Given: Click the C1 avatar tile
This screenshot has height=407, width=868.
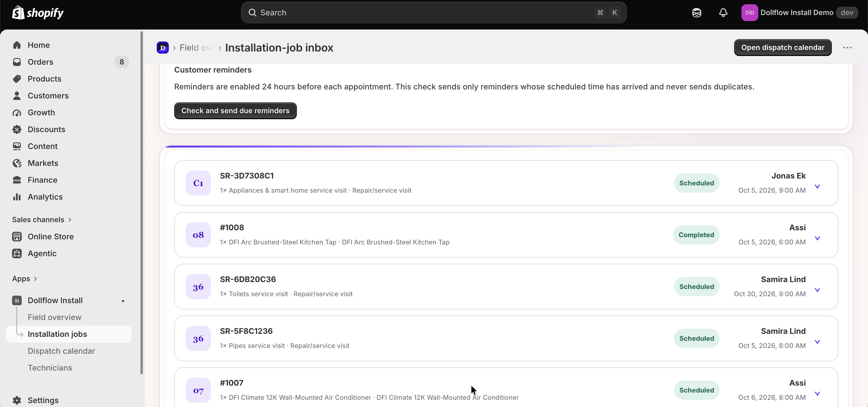Looking at the screenshot, I should click(198, 183).
